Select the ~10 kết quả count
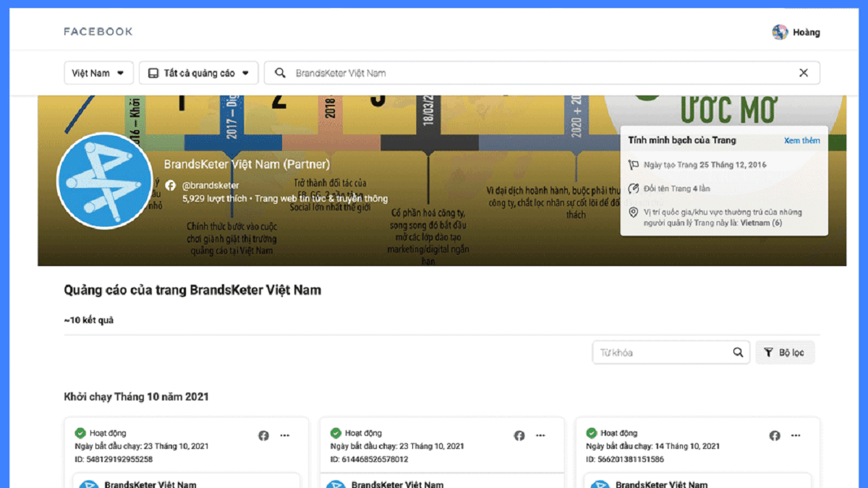 (89, 320)
